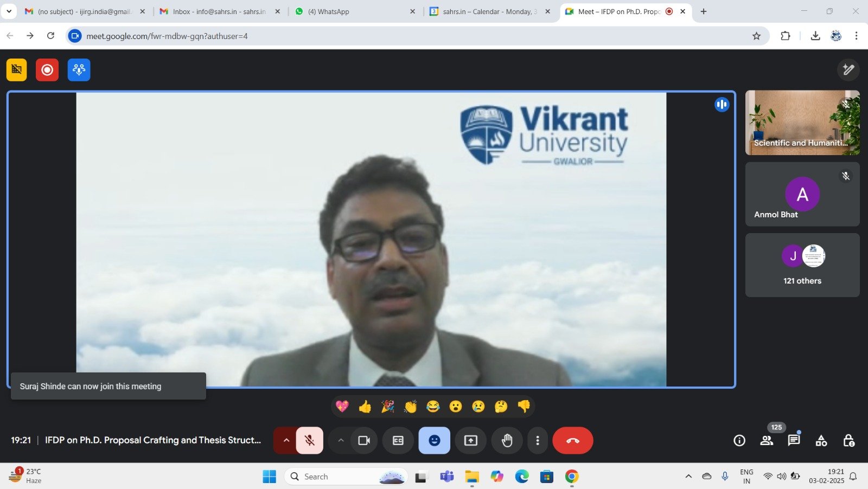Click the present screen share button
Image resolution: width=868 pixels, height=489 pixels.
470,441
